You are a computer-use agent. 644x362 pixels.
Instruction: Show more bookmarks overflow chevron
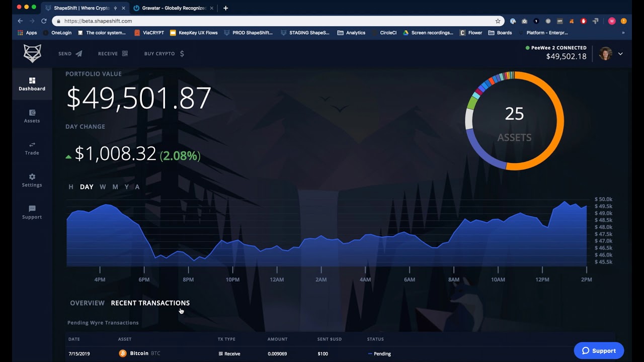[x=623, y=33]
